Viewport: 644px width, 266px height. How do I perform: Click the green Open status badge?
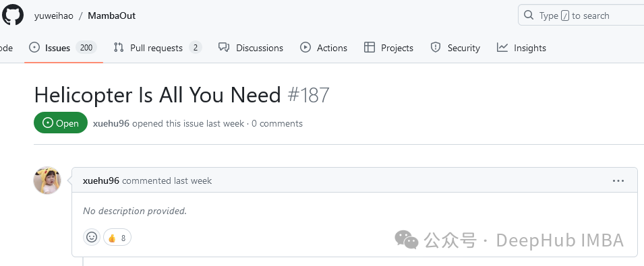[61, 123]
